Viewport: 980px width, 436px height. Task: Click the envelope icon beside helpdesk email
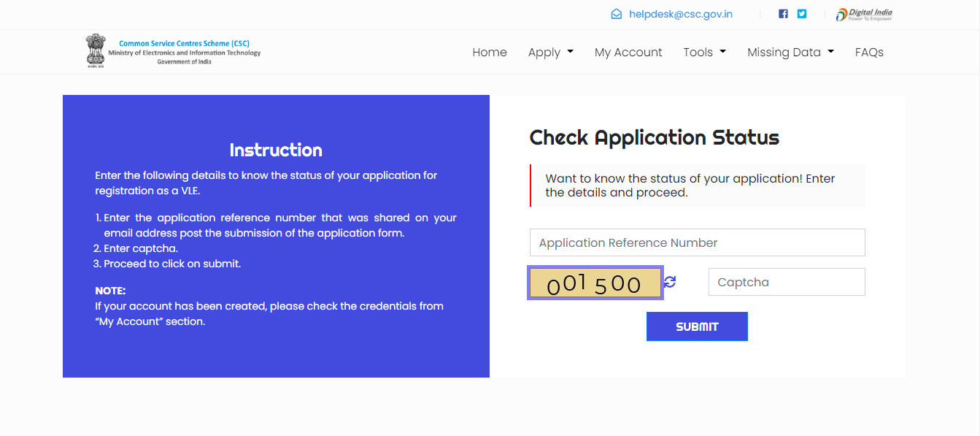pos(617,14)
